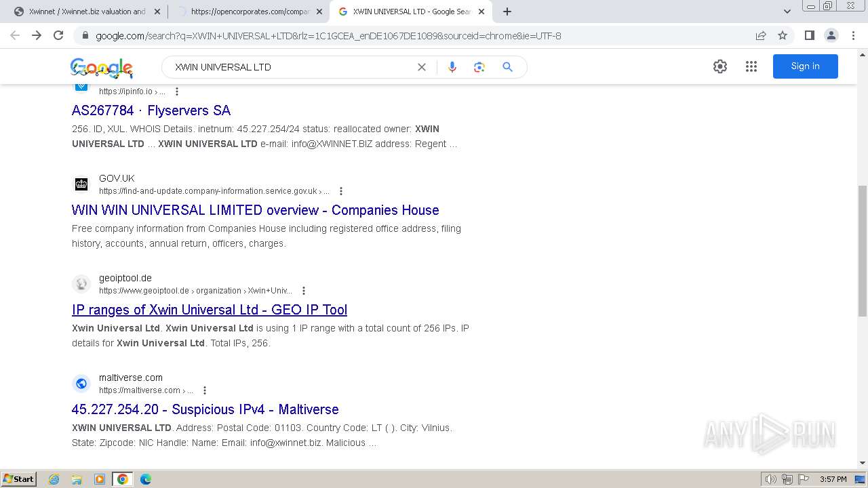The width and height of the screenshot is (868, 488).
Task: Open options for the ipinfo.io result
Action: pos(177,91)
